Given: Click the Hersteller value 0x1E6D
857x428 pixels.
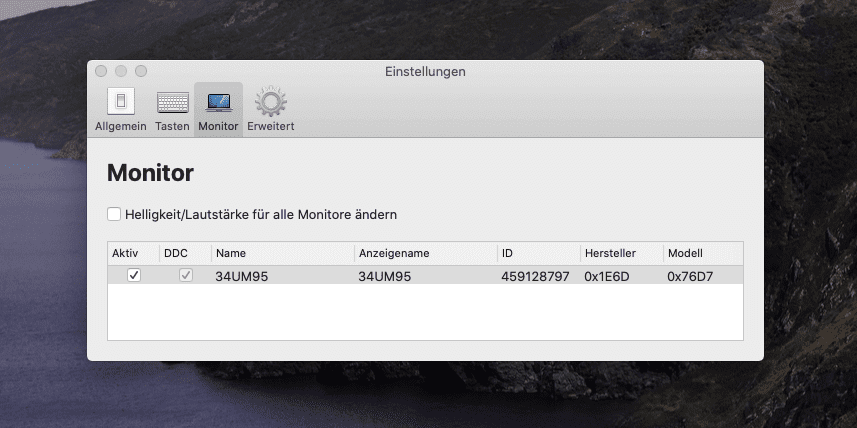Looking at the screenshot, I should point(607,277).
